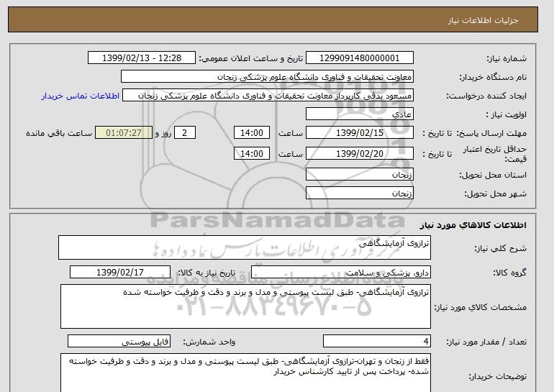The width and height of the screenshot is (554, 392).
Task: Click the label تاریخ نیاز به کالا
Action: tap(206, 273)
